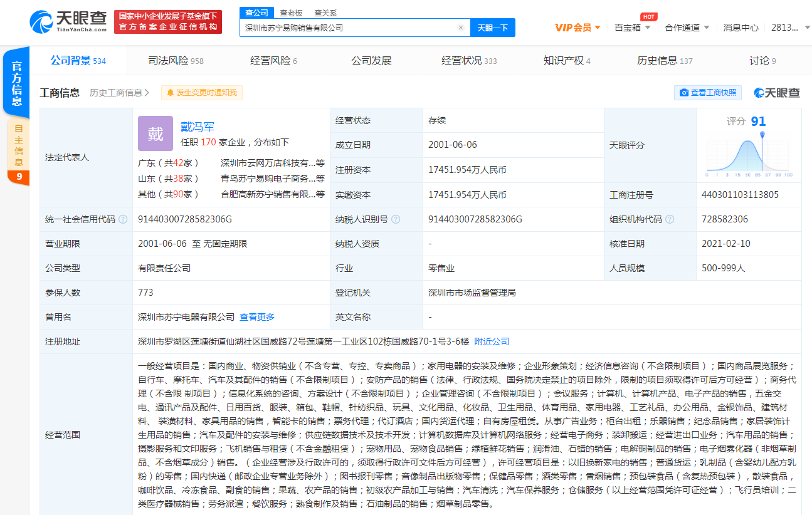Open 合肥高新苏宁销售有限... company link
Image resolution: width=812 pixels, height=515 pixels.
tap(273, 194)
